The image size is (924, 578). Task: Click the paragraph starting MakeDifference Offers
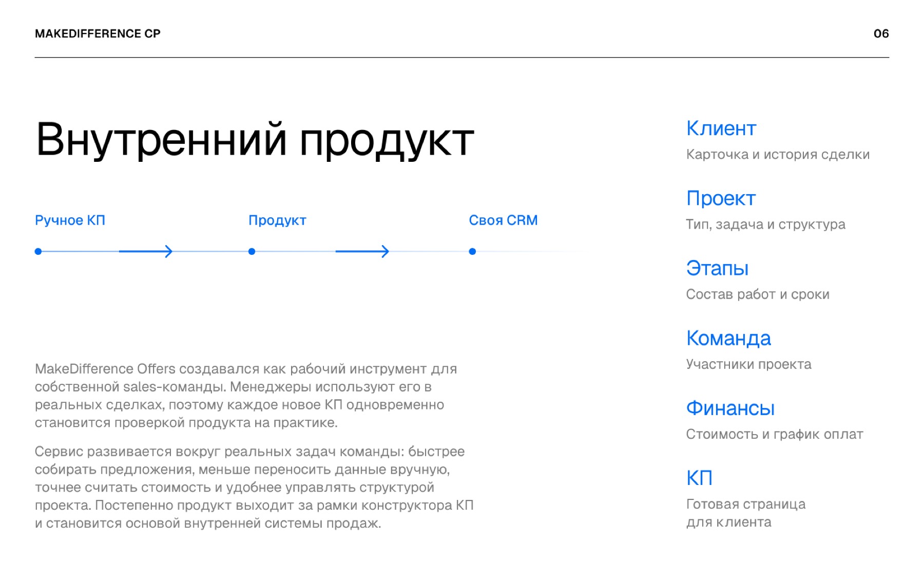[x=246, y=396]
